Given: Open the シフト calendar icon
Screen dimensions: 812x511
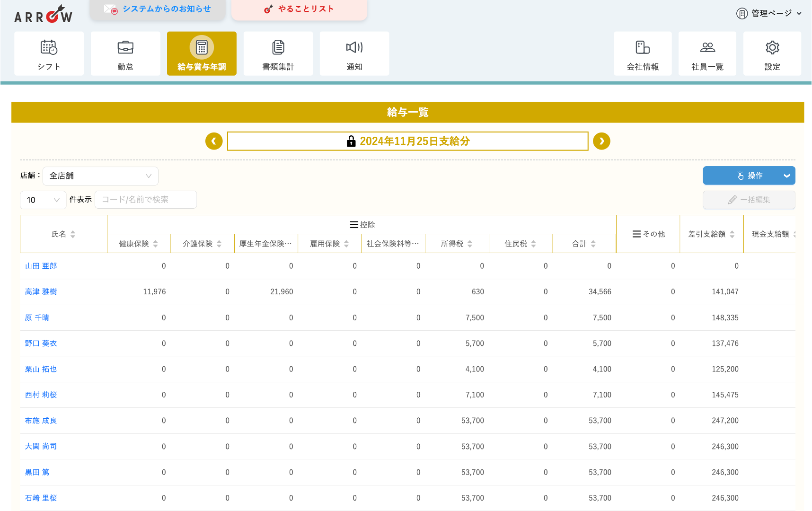Looking at the screenshot, I should point(49,48).
